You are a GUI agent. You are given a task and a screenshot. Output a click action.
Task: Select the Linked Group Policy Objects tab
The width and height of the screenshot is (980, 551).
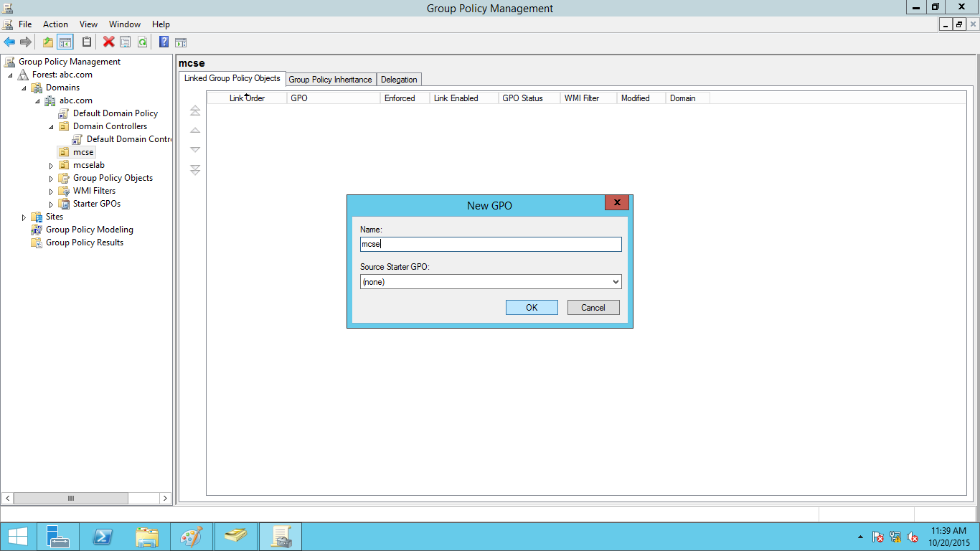pyautogui.click(x=232, y=78)
